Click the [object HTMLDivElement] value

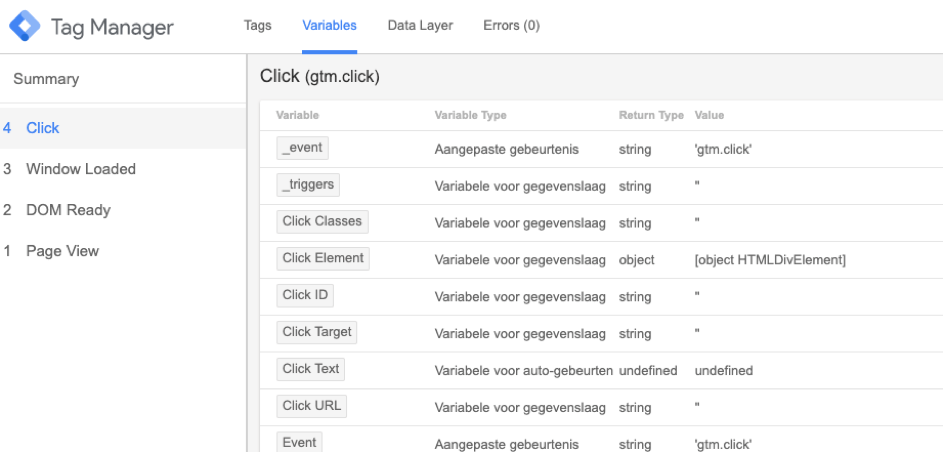point(770,260)
